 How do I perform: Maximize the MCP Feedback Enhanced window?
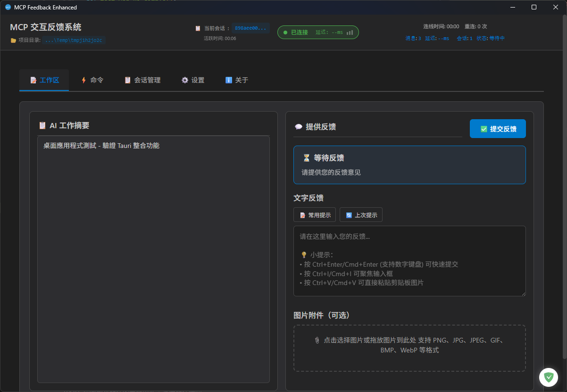[534, 7]
